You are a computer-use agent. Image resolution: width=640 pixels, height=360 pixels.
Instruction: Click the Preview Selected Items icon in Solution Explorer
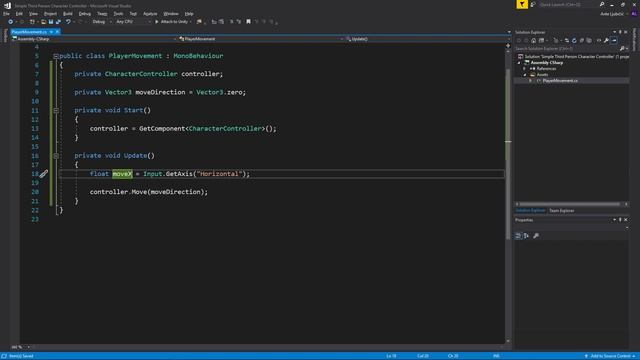[x=614, y=40]
